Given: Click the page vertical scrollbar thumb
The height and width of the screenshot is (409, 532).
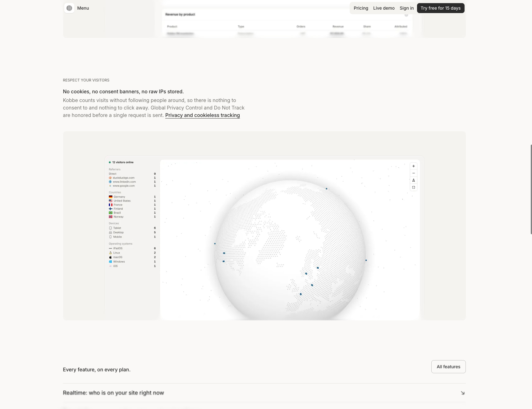Looking at the screenshot, I should 531,189.
